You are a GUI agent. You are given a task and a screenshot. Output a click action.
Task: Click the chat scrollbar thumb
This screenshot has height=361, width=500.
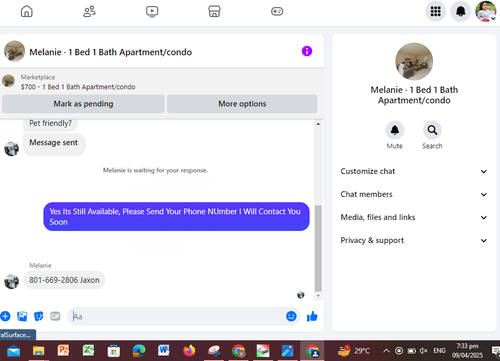pos(318,248)
